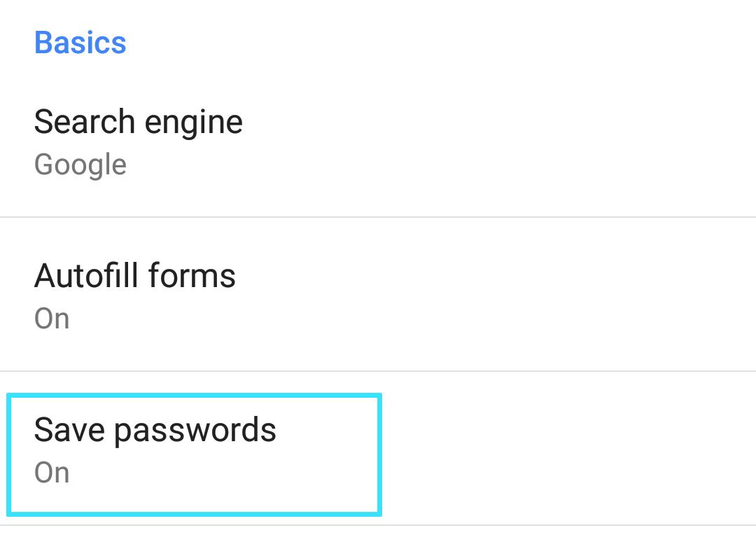Tap the On status under Save passwords
The image size is (756, 542).
(52, 473)
